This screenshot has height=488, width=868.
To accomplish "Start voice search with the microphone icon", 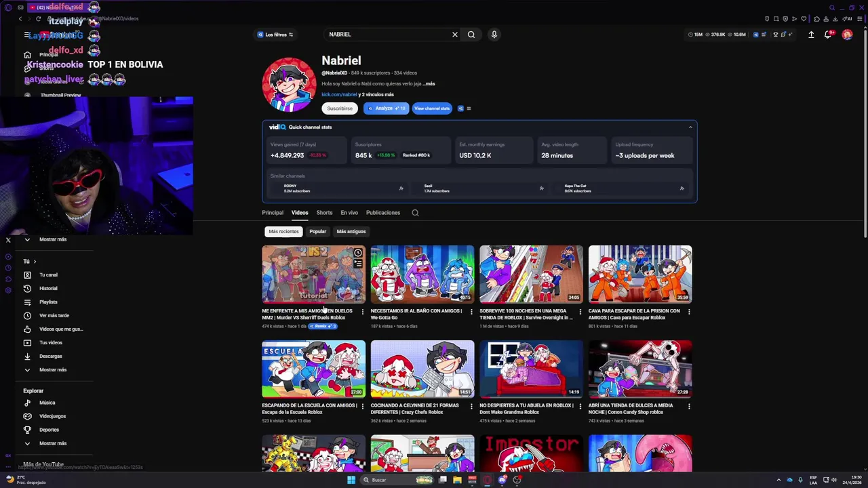I will pyautogui.click(x=494, y=35).
